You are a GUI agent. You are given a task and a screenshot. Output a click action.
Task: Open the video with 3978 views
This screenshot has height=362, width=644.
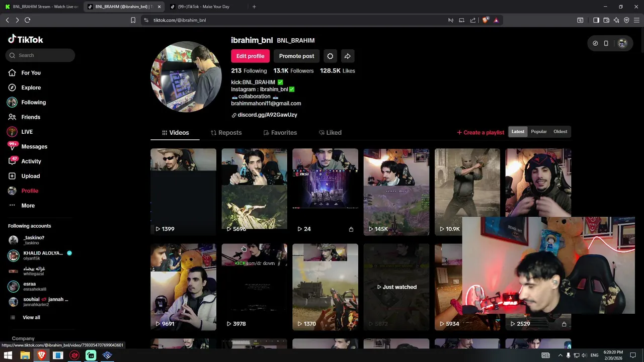pos(254,287)
